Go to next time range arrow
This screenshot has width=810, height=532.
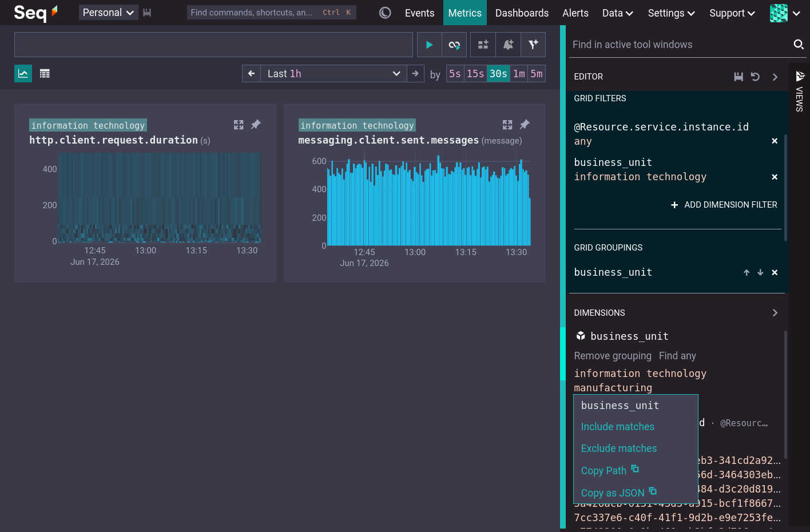pyautogui.click(x=415, y=74)
